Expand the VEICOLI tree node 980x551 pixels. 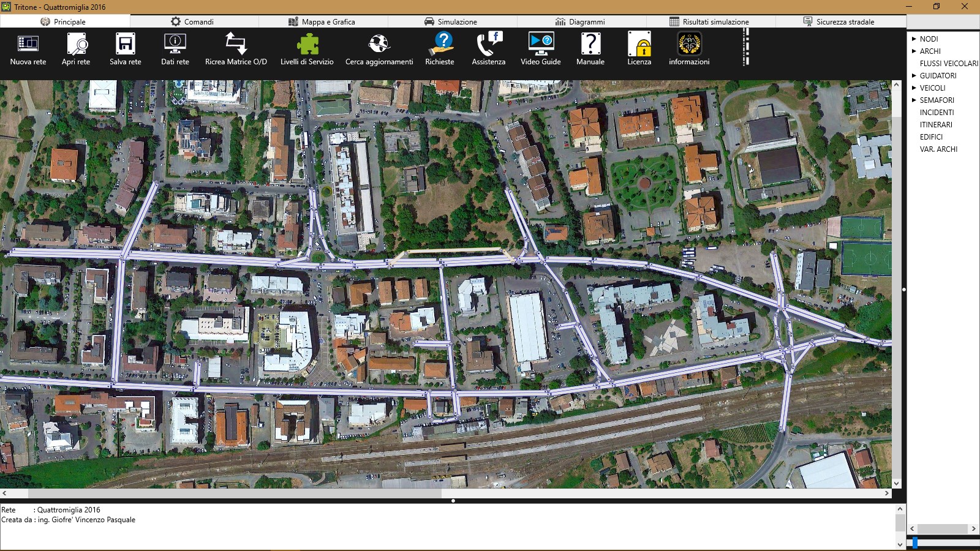tap(914, 88)
